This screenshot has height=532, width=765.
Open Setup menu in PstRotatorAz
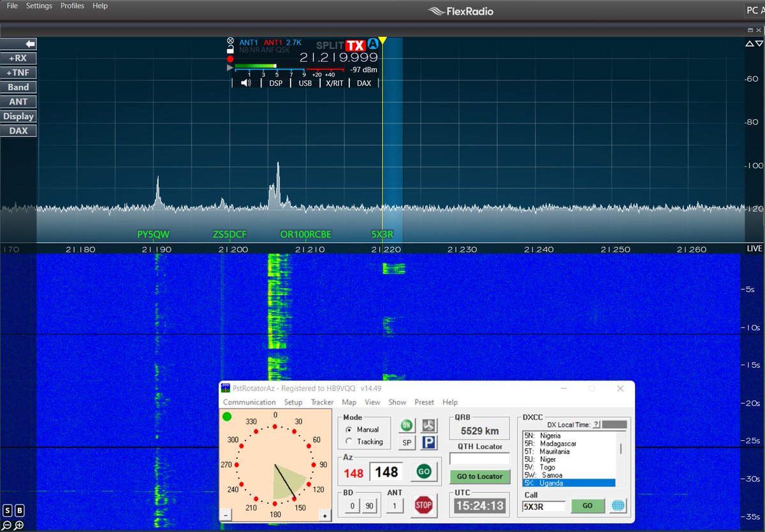tap(293, 402)
